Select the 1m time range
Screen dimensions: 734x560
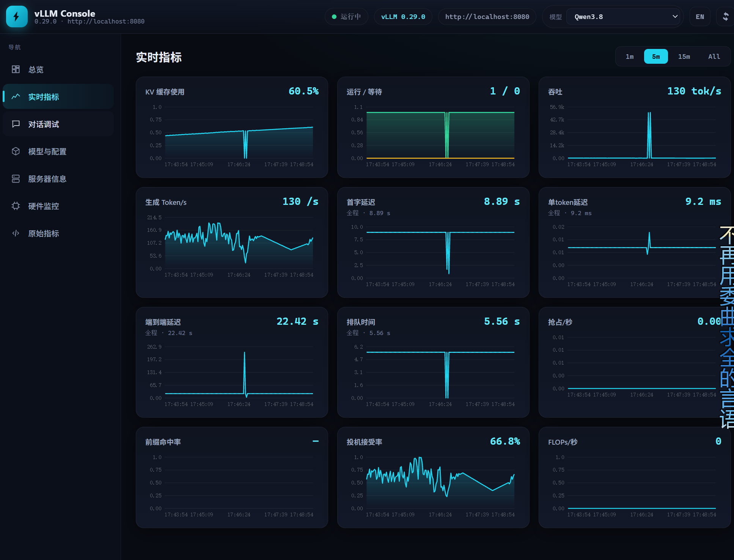pos(630,57)
